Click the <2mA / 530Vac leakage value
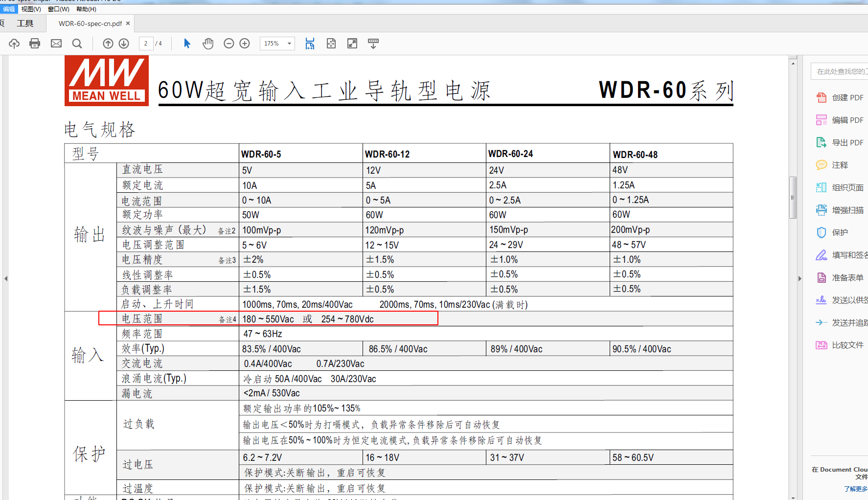This screenshot has width=868, height=500. 272,393
